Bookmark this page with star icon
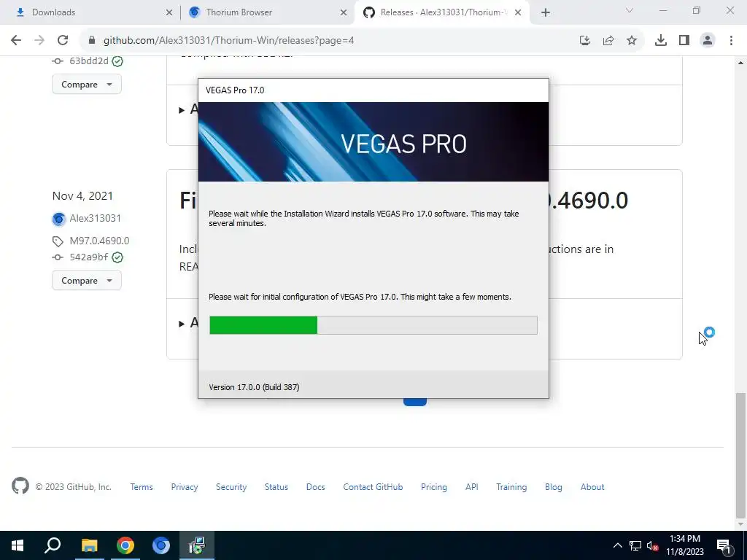This screenshot has height=560, width=747. tap(632, 41)
